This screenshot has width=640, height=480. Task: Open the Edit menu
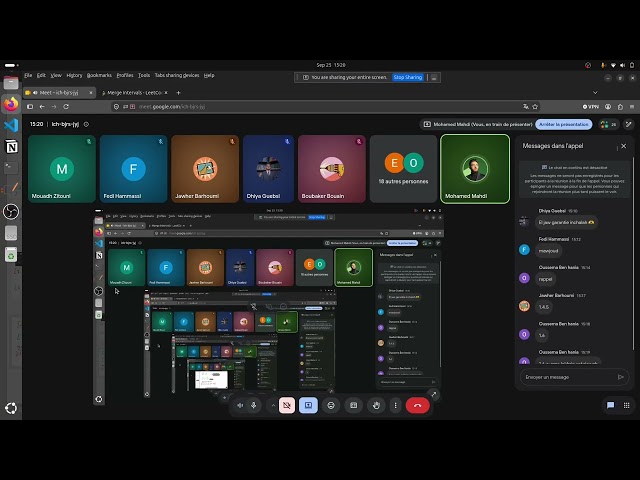point(41,75)
